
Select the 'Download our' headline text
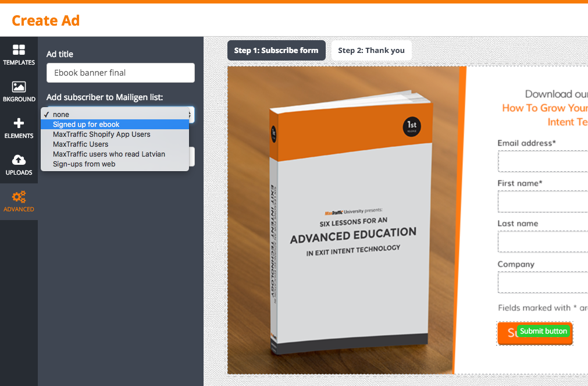(x=557, y=94)
